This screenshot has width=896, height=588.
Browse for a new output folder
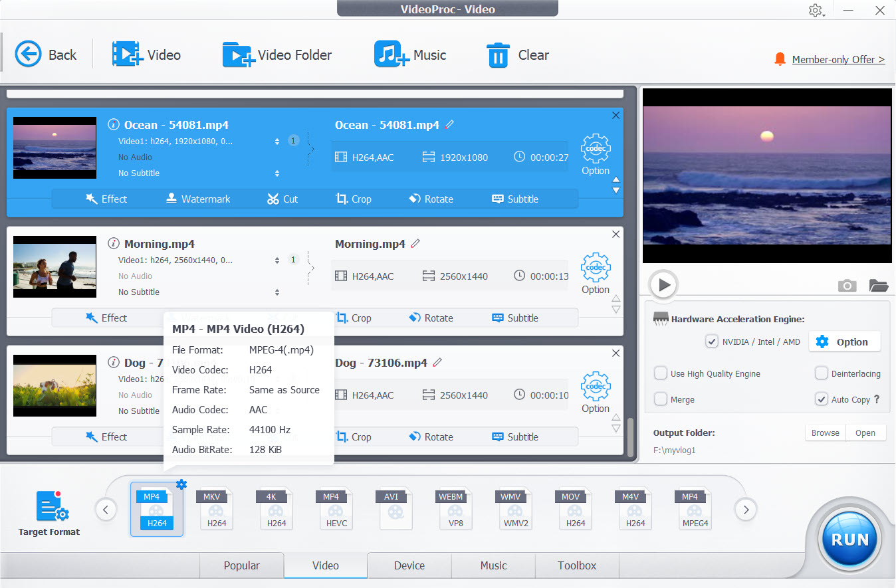(x=825, y=433)
